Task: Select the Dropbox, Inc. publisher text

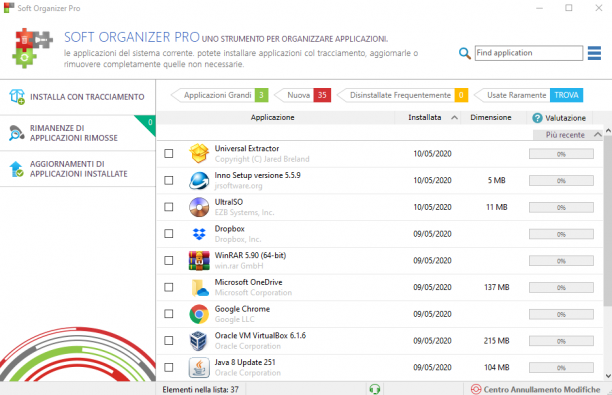Action: 238,239
